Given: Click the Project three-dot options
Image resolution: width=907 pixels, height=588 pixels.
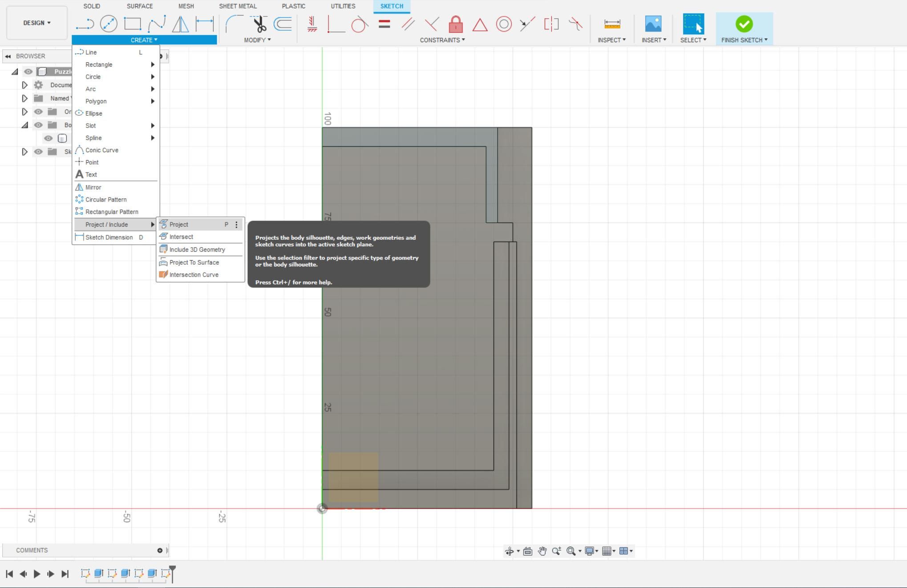Looking at the screenshot, I should [x=236, y=225].
